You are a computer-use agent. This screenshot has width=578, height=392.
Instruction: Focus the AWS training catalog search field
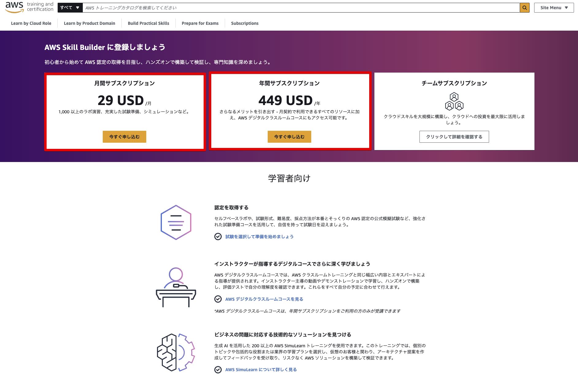click(301, 8)
